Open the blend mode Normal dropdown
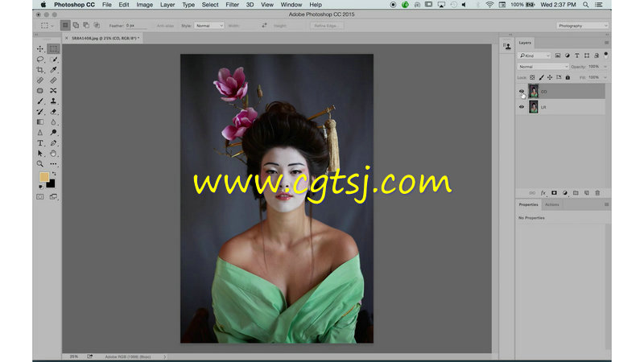This screenshot has height=362, width=644. tap(543, 67)
